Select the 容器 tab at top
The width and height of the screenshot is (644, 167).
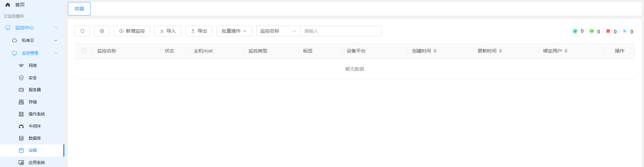point(79,9)
